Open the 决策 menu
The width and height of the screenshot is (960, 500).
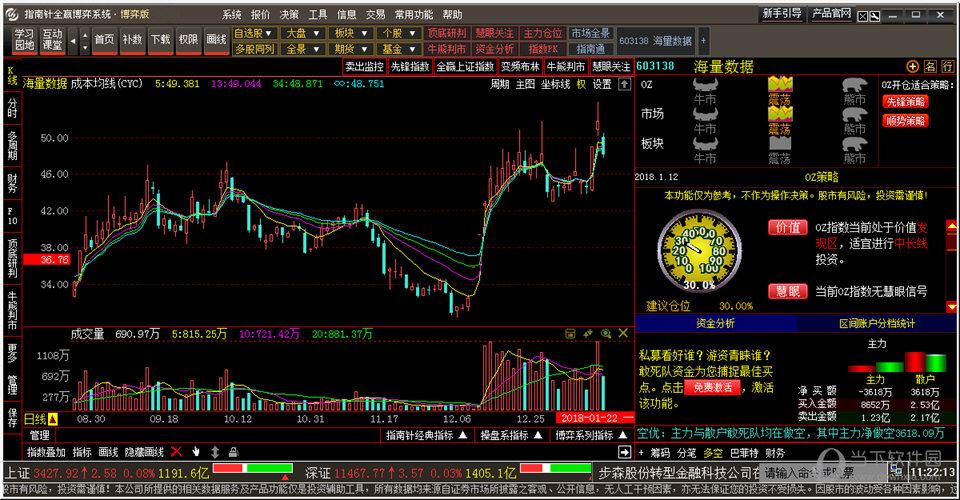click(x=289, y=14)
